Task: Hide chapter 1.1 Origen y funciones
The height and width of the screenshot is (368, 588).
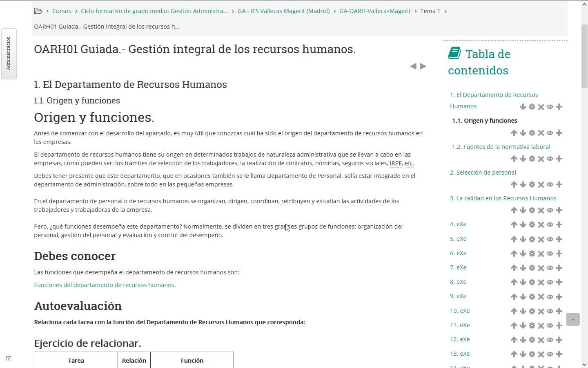Action: [x=550, y=133]
